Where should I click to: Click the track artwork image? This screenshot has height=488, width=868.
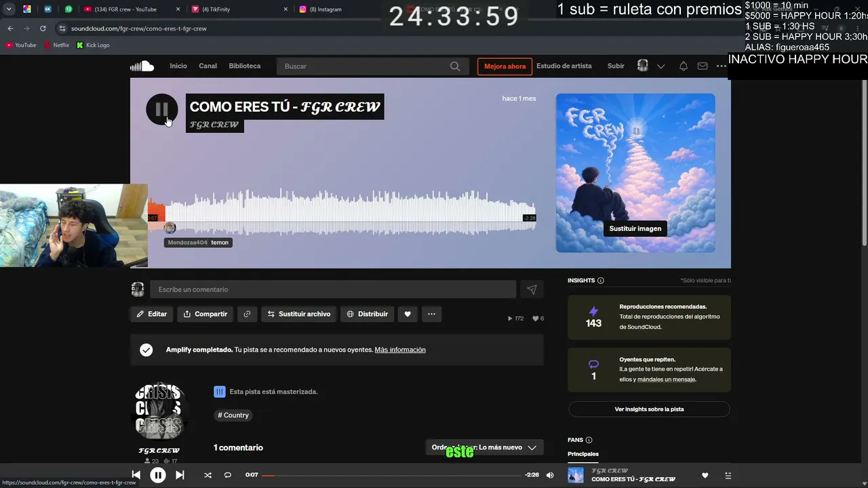[x=635, y=173]
